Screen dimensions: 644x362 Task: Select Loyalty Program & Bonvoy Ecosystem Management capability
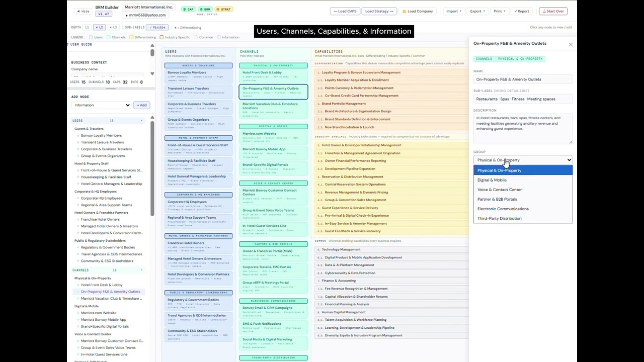(390, 72)
